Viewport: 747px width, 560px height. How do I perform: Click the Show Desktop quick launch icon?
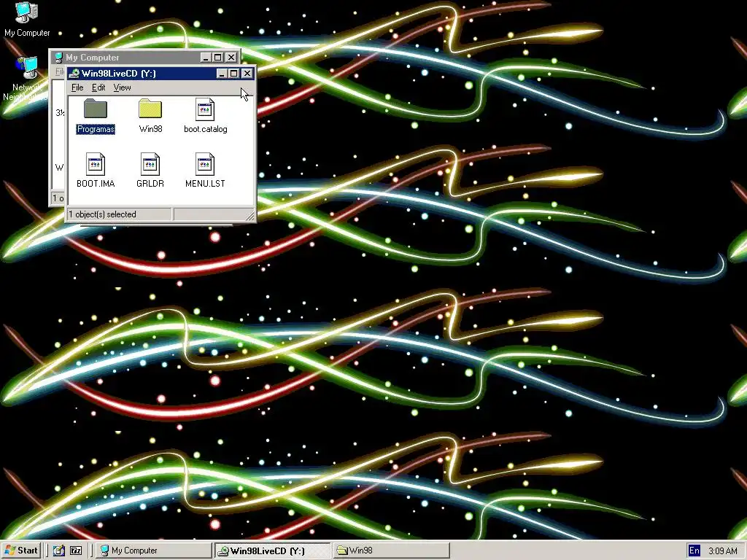tap(58, 551)
